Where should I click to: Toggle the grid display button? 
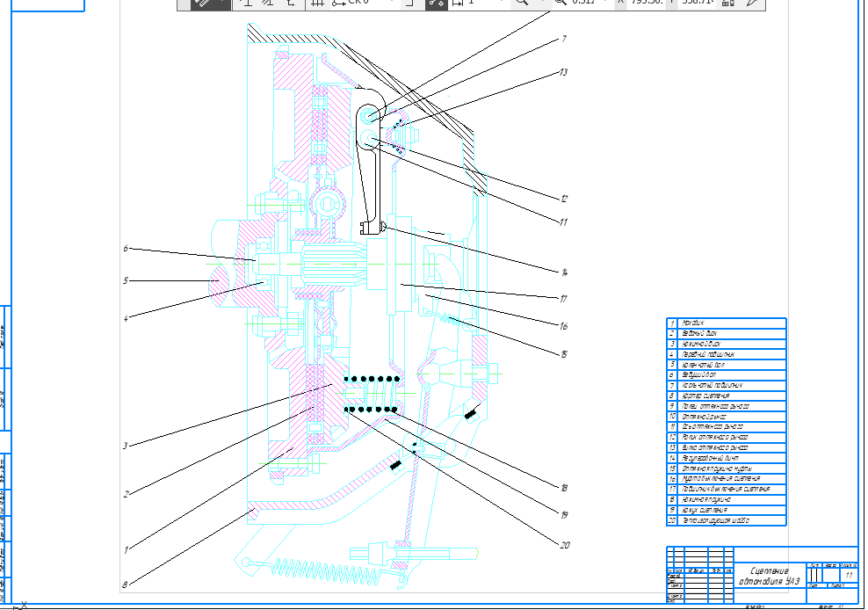click(317, 3)
